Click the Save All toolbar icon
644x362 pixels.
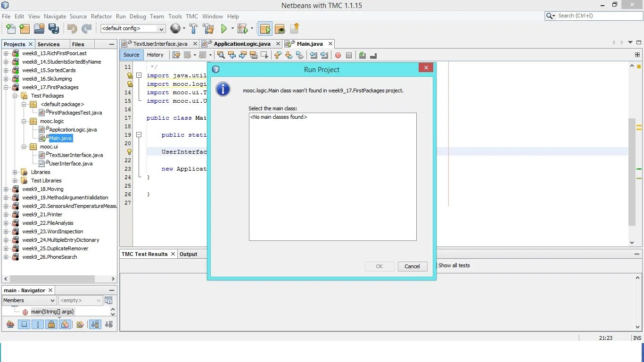pyautogui.click(x=54, y=29)
